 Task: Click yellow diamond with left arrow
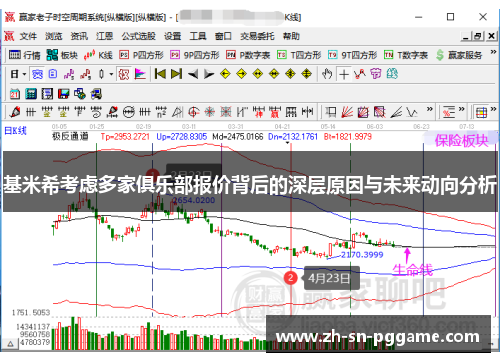(225, 74)
